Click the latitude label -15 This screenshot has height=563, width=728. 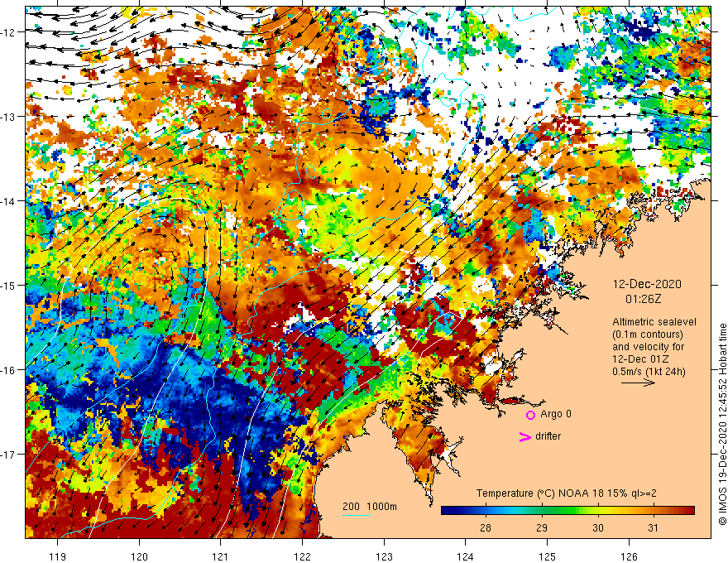(x=8, y=285)
